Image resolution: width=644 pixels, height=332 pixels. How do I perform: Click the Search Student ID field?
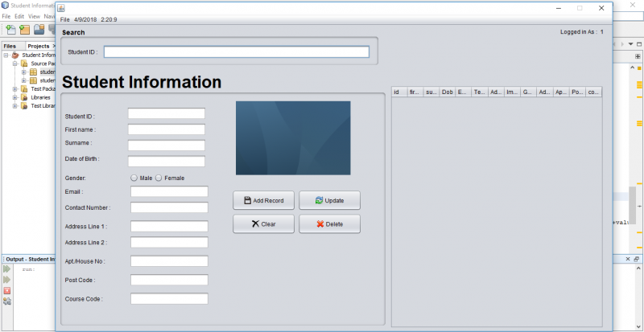click(x=237, y=51)
